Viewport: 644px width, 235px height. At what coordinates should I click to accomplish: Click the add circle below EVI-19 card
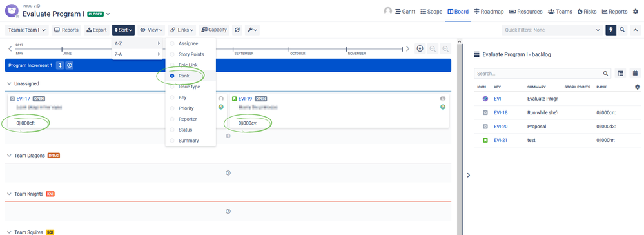(228, 136)
